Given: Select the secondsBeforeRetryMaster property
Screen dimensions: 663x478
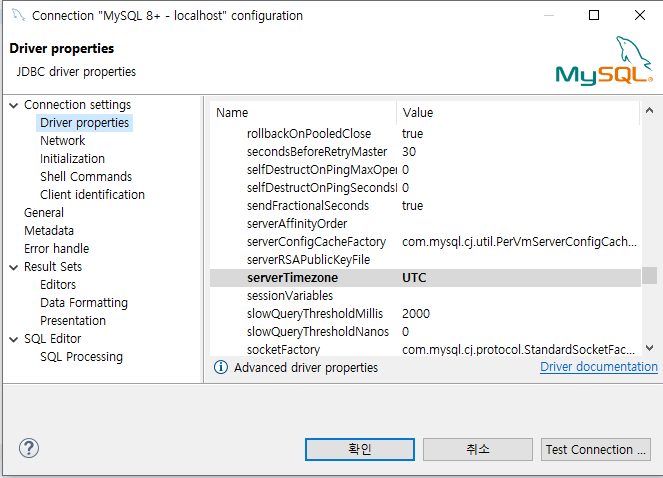Looking at the screenshot, I should coord(317,151).
